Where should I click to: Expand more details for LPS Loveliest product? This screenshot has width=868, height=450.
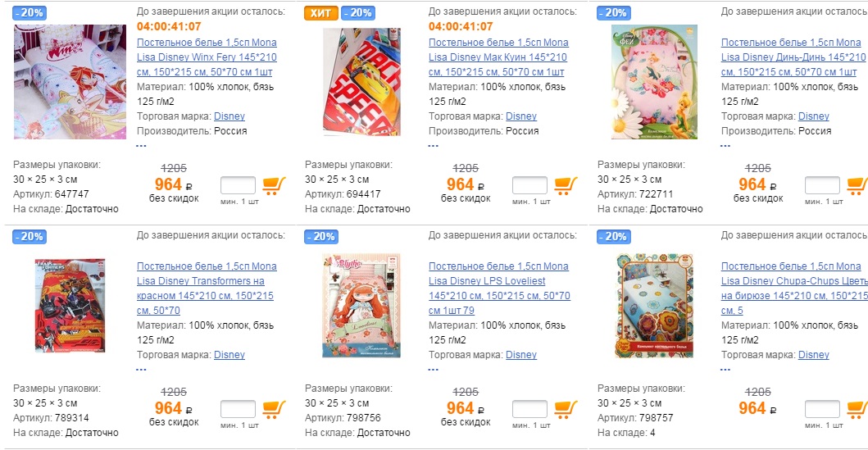pyautogui.click(x=433, y=369)
